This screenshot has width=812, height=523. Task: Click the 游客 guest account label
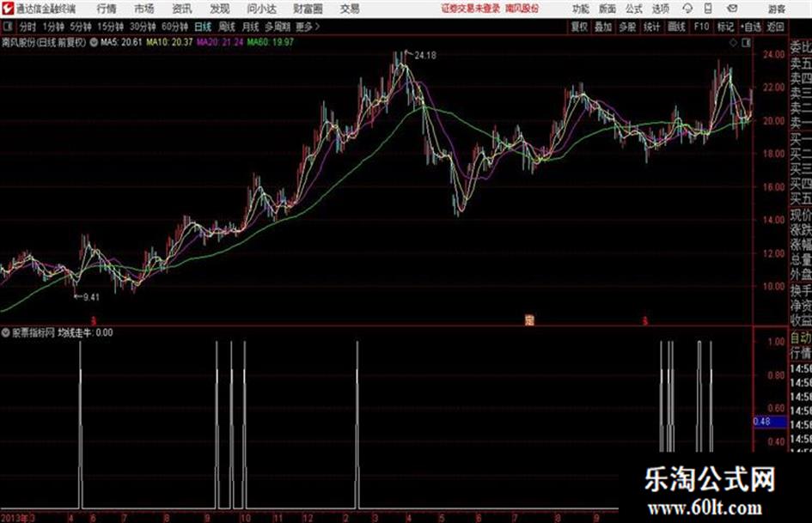(777, 9)
